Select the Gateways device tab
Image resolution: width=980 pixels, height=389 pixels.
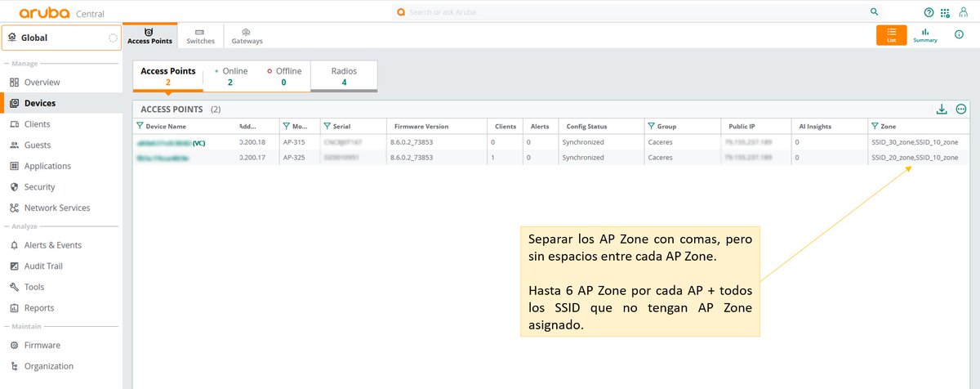pyautogui.click(x=247, y=36)
